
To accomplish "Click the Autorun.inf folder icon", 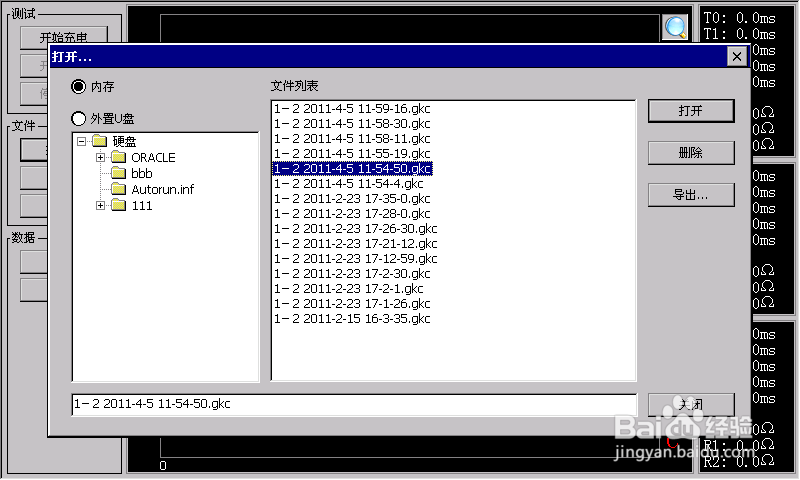I will 118,189.
